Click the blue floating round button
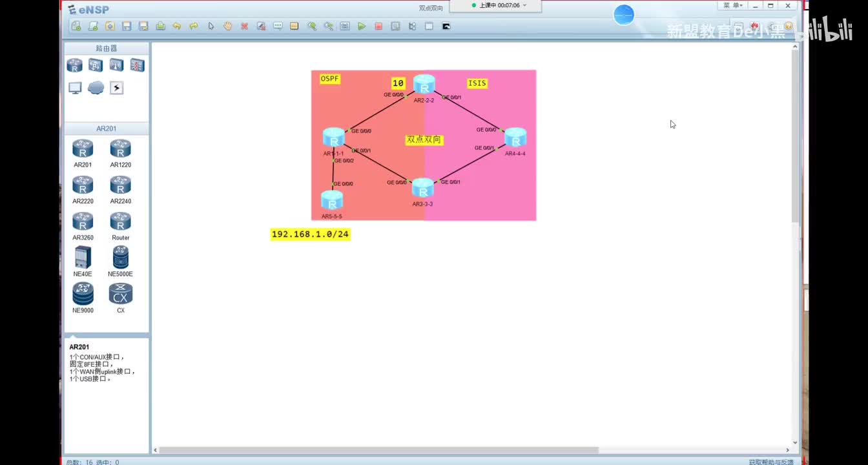This screenshot has height=465, width=868. click(x=624, y=14)
